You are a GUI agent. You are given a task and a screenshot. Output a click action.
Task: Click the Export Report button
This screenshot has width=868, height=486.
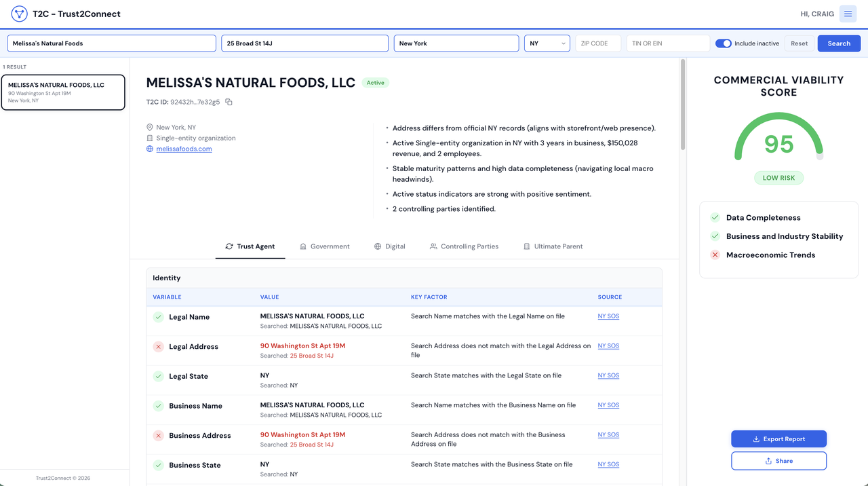tap(778, 439)
